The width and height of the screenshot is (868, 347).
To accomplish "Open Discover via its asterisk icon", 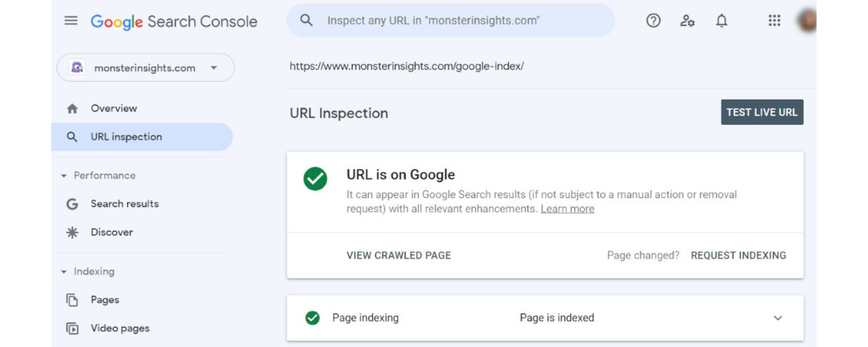I will [x=71, y=232].
